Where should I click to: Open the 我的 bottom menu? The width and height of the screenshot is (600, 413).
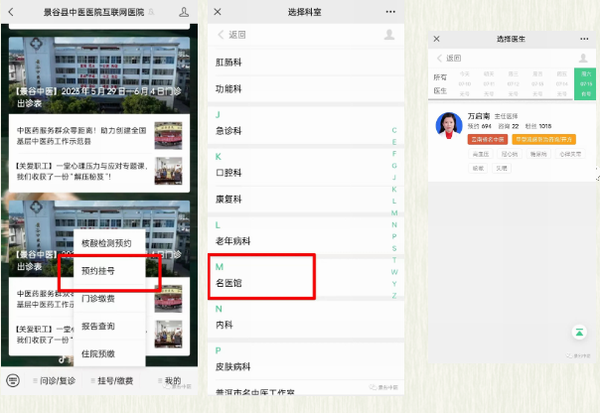170,381
